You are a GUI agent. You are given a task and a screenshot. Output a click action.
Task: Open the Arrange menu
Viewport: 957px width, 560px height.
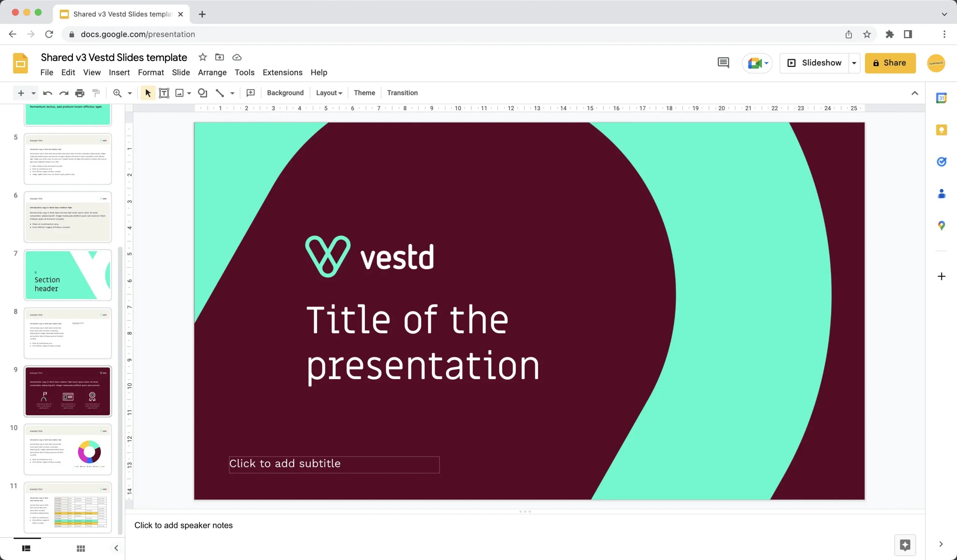pos(212,73)
